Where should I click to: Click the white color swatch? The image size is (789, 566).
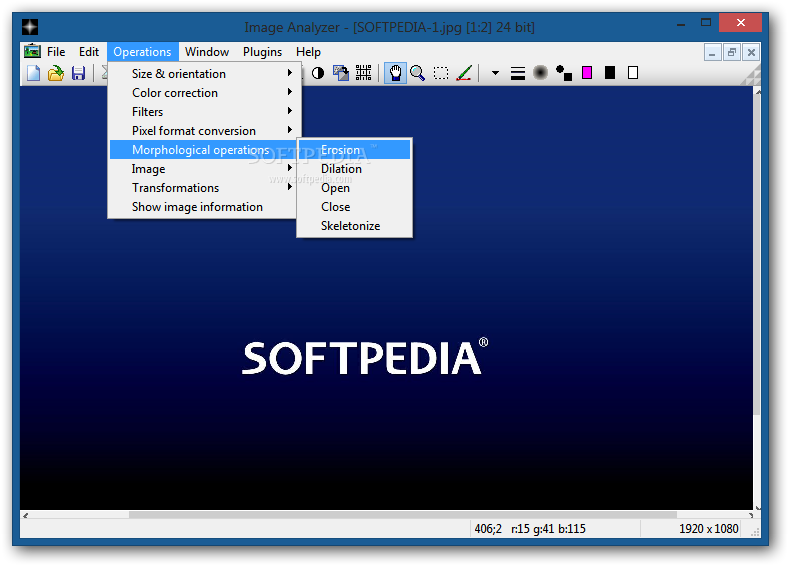(x=633, y=73)
